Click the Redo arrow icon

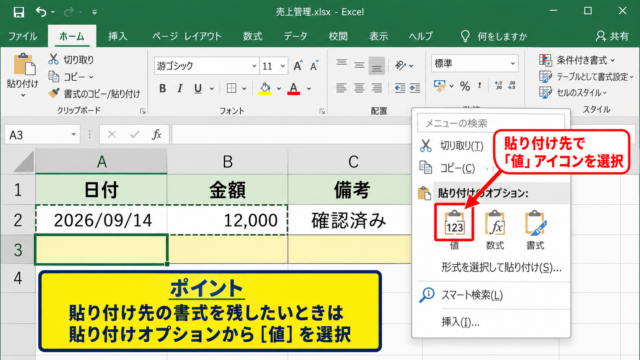coord(69,12)
